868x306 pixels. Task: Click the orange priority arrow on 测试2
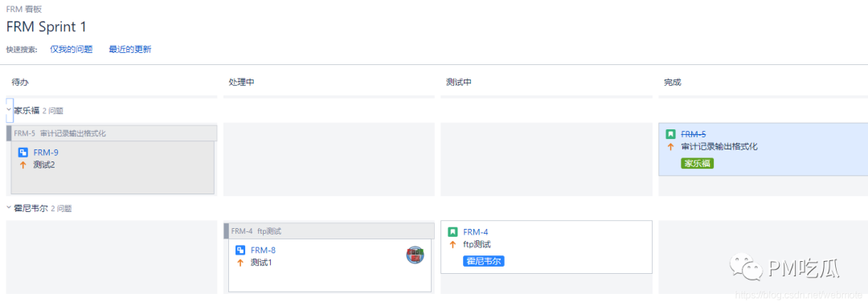click(23, 165)
